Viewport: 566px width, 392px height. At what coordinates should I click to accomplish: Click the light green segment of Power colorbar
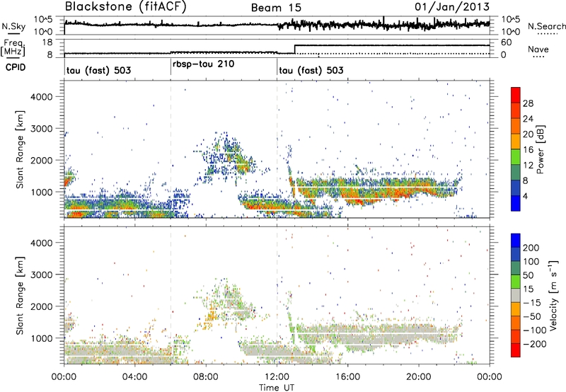pos(516,156)
